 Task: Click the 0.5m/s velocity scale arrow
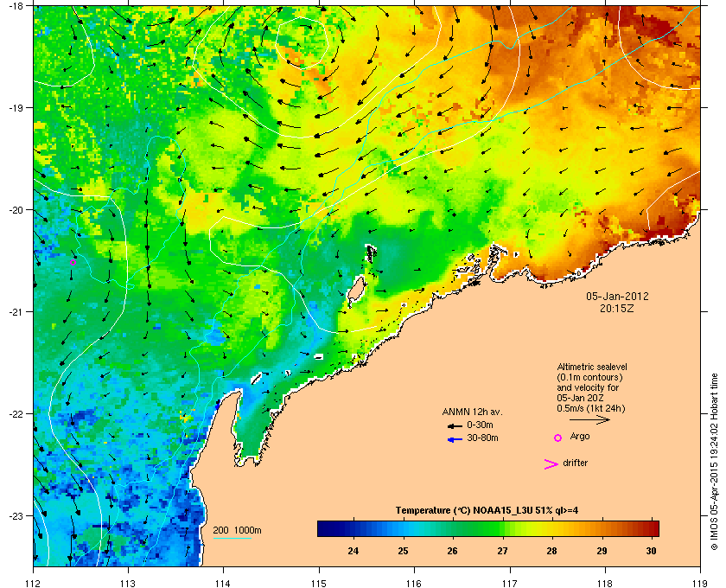pyautogui.click(x=589, y=419)
